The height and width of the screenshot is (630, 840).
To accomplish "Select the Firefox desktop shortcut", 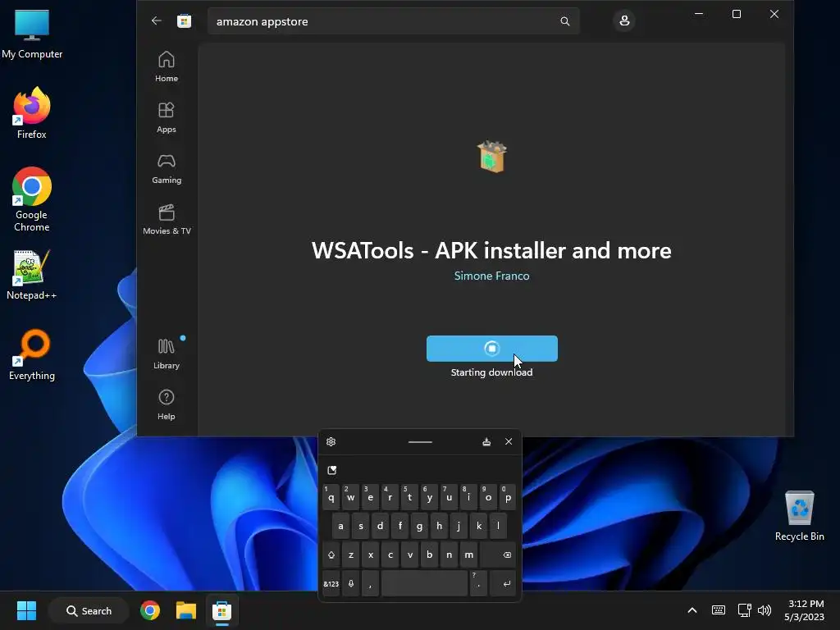I will (x=32, y=113).
